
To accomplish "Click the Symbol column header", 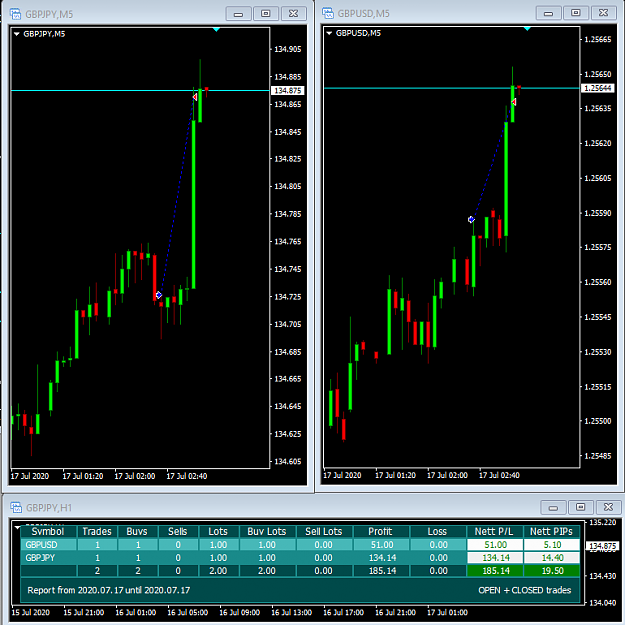I will click(48, 531).
